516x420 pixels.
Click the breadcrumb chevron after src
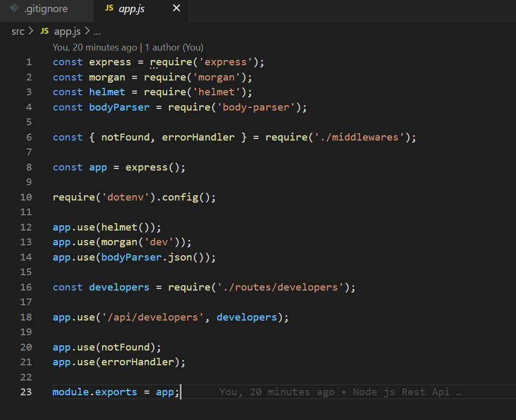click(31, 32)
